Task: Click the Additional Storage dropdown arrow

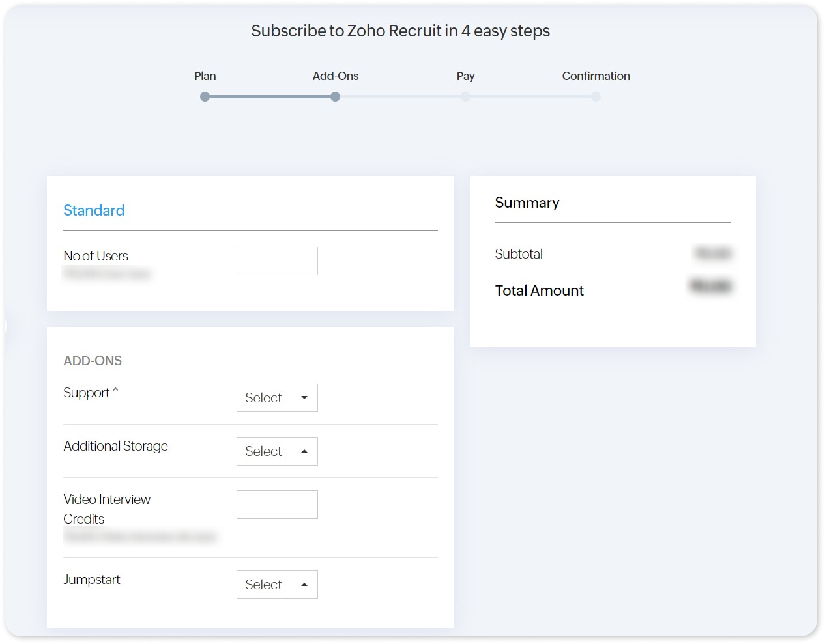Action: point(304,451)
